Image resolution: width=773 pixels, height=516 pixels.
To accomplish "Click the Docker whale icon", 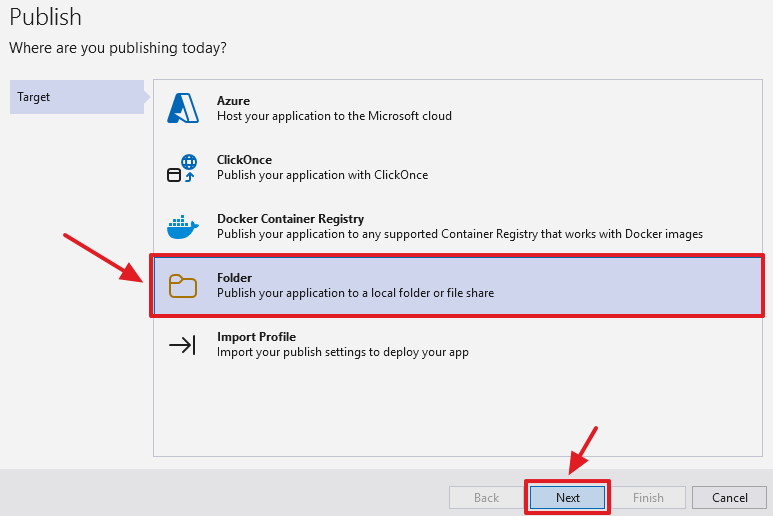I will 182,227.
